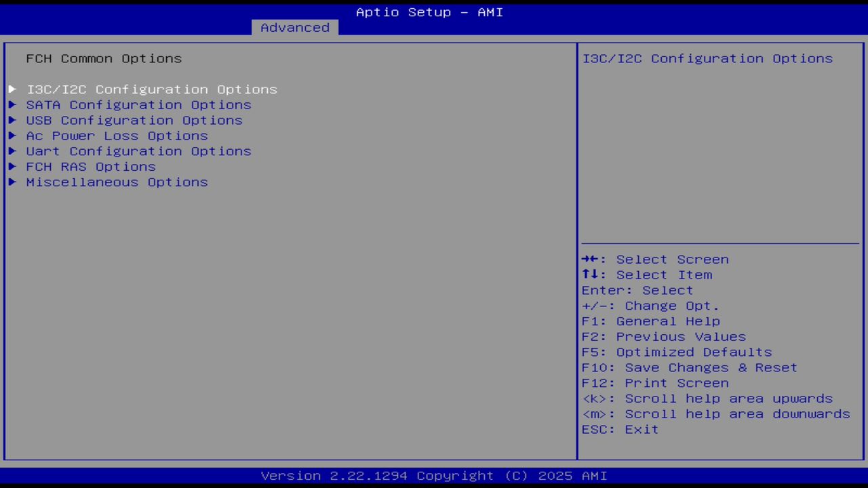The height and width of the screenshot is (488, 868).
Task: Click the version string in bottom bar
Action: click(429, 475)
